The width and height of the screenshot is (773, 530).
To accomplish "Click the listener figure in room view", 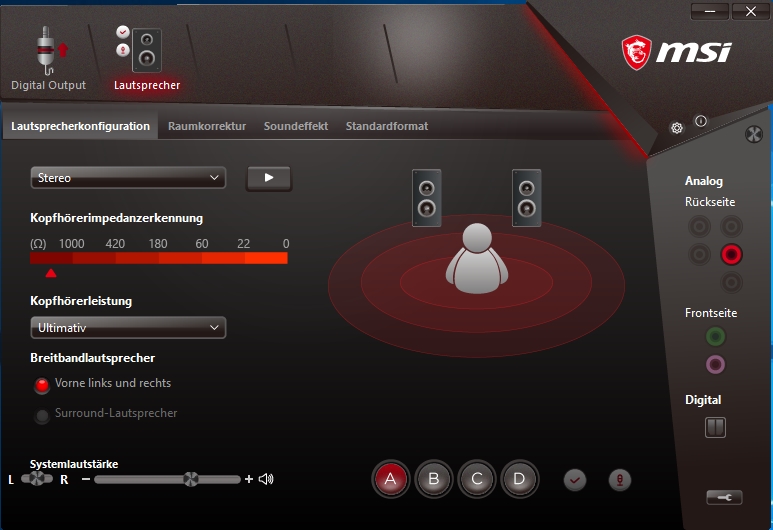I will click(x=477, y=258).
